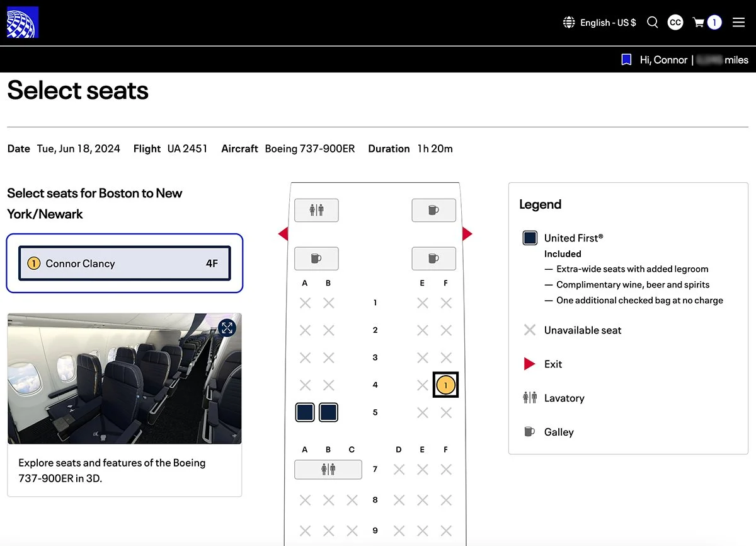This screenshot has height=546, width=756.
Task: Click row number 4 label
Action: (x=375, y=385)
